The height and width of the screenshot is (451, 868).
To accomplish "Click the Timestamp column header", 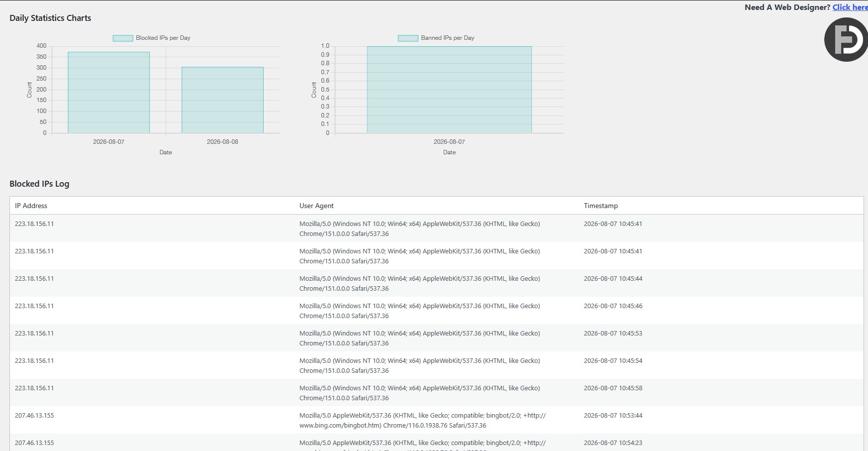I will click(601, 206).
